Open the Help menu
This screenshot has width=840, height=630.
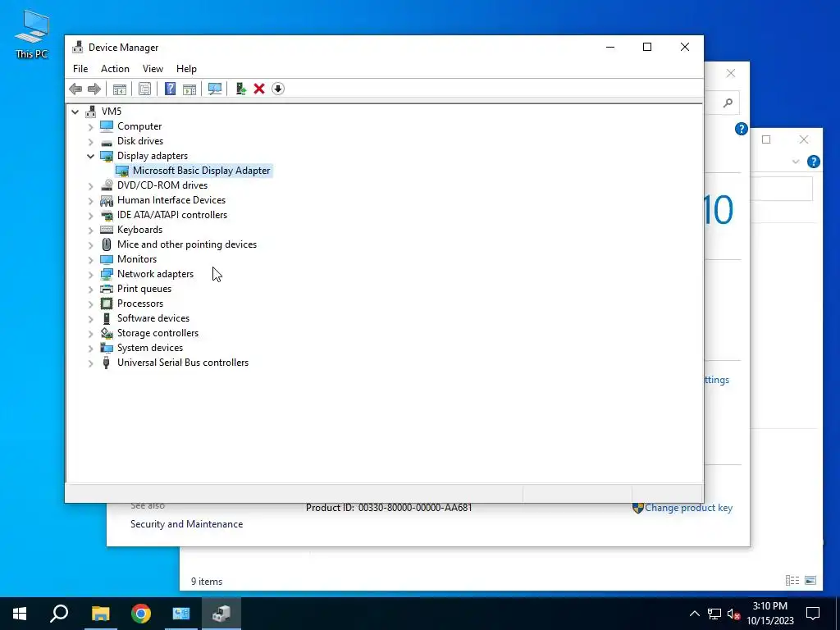186,69
